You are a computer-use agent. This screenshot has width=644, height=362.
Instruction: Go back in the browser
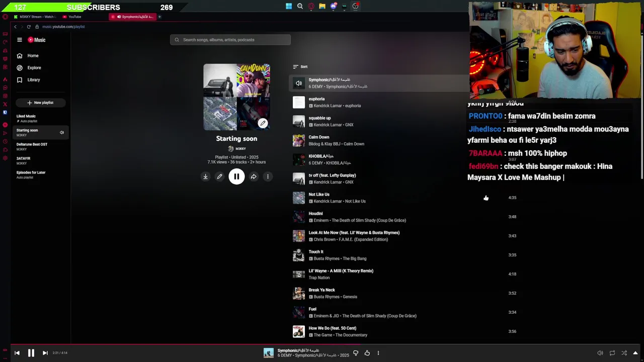[x=16, y=27]
